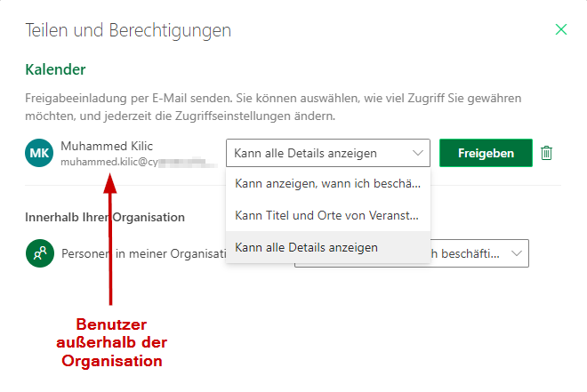The height and width of the screenshot is (392, 587).
Task: Choose 'Kann alle Details anzeigen' list option
Action: point(328,247)
